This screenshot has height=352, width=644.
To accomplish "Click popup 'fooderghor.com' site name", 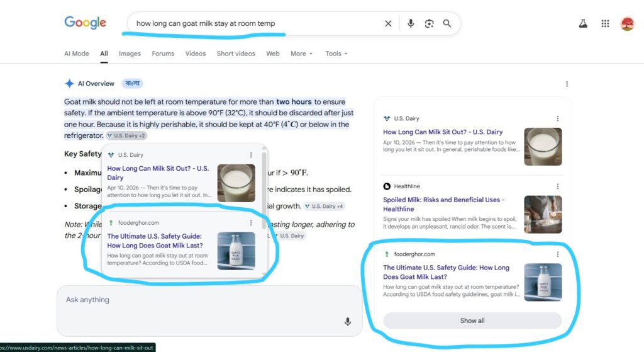I will pyautogui.click(x=138, y=223).
